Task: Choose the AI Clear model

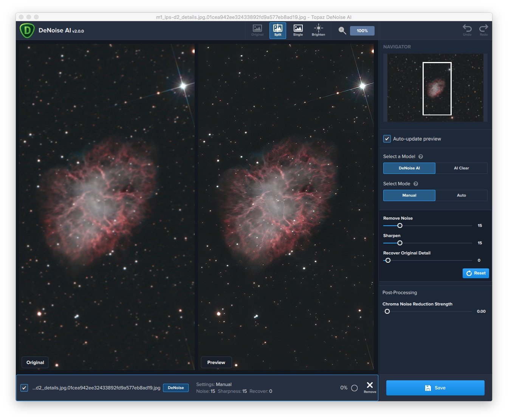Action: [x=462, y=168]
